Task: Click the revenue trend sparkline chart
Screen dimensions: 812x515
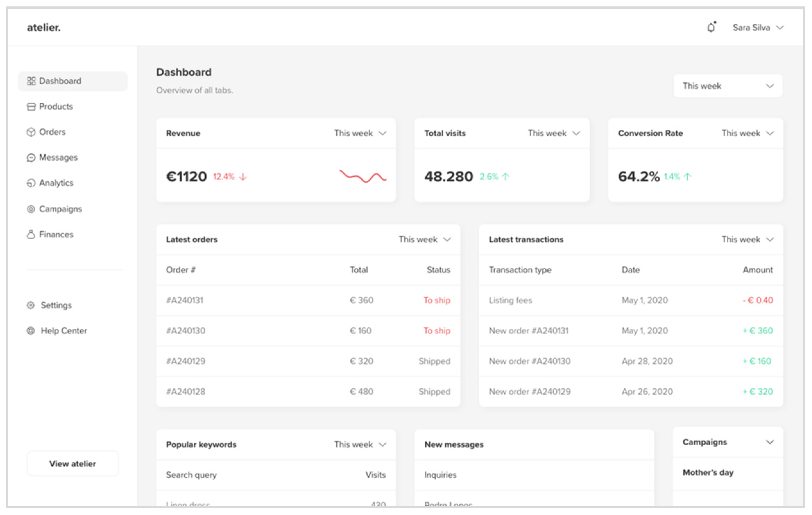Action: (363, 176)
